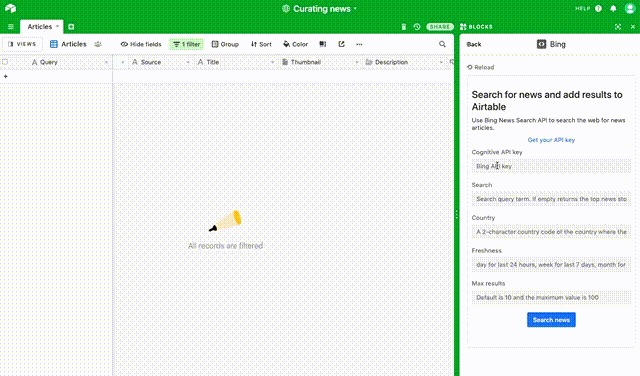
Task: Open the Get your API key link
Action: click(x=551, y=140)
